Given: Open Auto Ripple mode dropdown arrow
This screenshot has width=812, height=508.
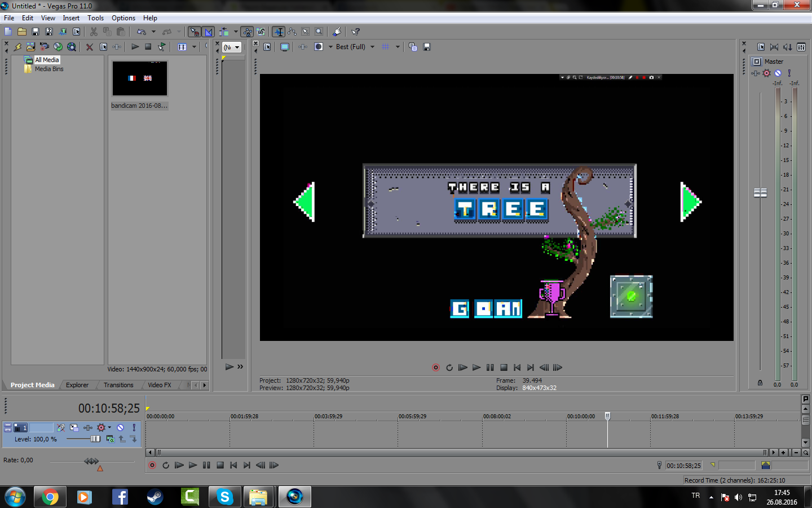Looking at the screenshot, I should click(236, 32).
